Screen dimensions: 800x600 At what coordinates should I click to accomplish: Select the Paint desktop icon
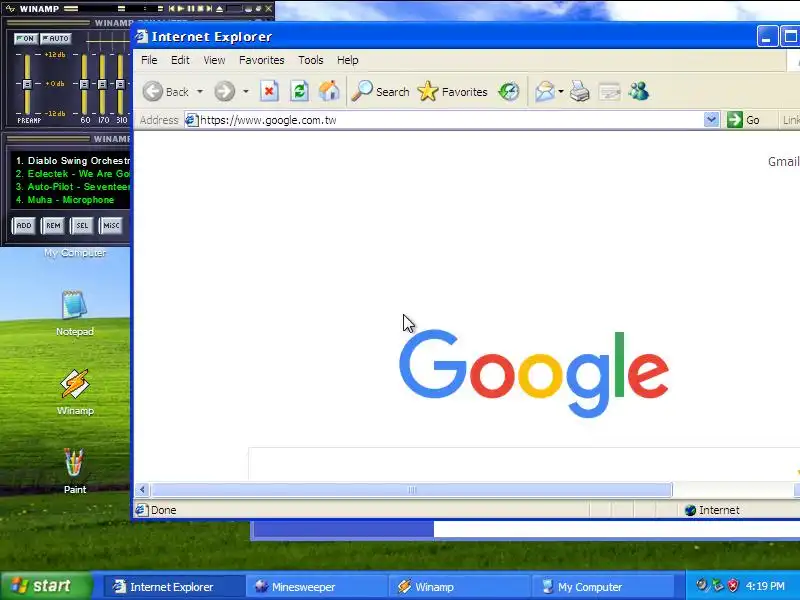click(74, 470)
